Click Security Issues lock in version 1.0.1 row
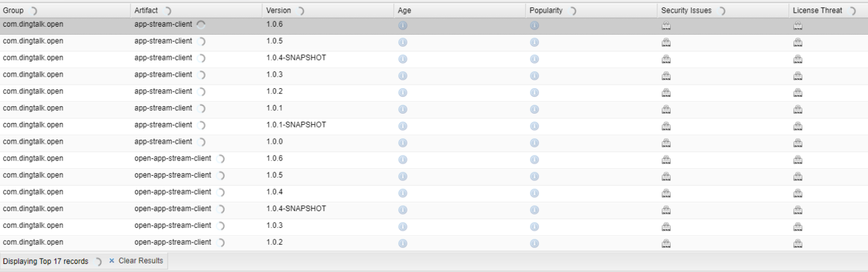This screenshot has width=868, height=272. point(666,110)
